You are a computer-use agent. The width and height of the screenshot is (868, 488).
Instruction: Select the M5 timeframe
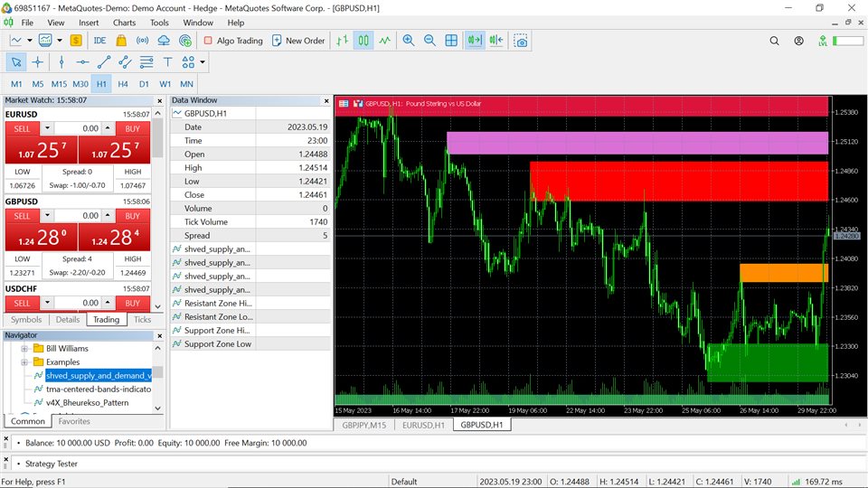pos(38,84)
